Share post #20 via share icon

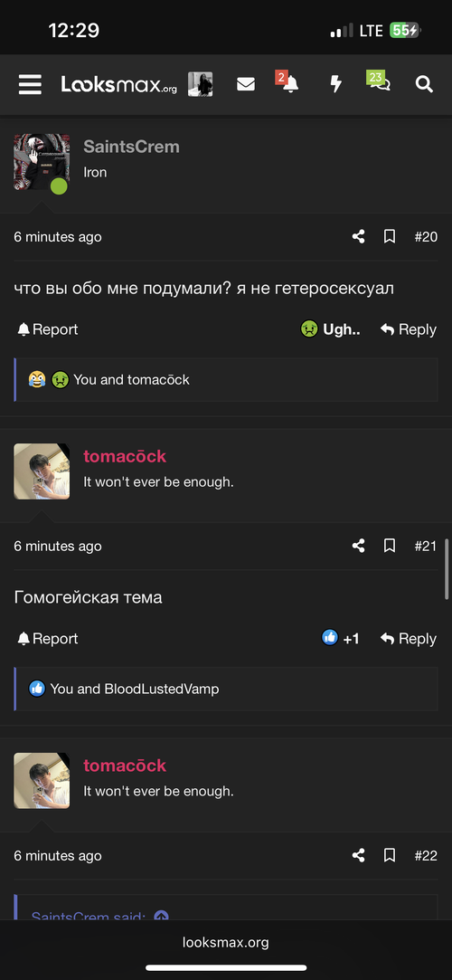point(358,237)
